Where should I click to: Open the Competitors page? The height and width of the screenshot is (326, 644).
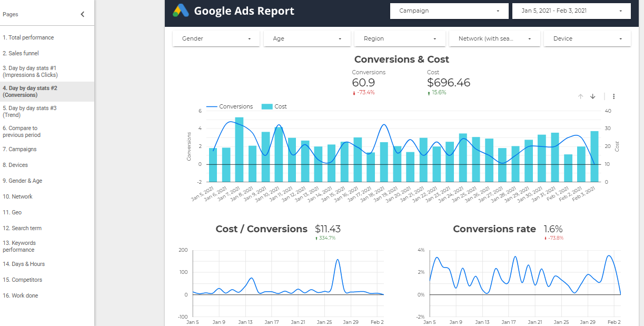22,280
